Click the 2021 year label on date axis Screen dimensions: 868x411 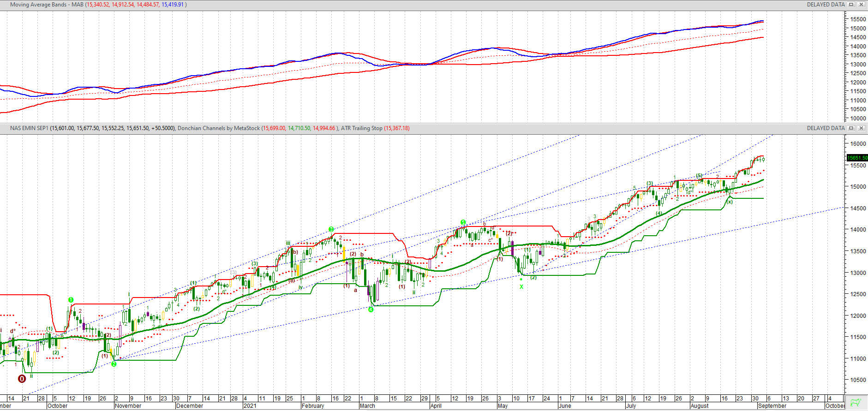click(250, 406)
